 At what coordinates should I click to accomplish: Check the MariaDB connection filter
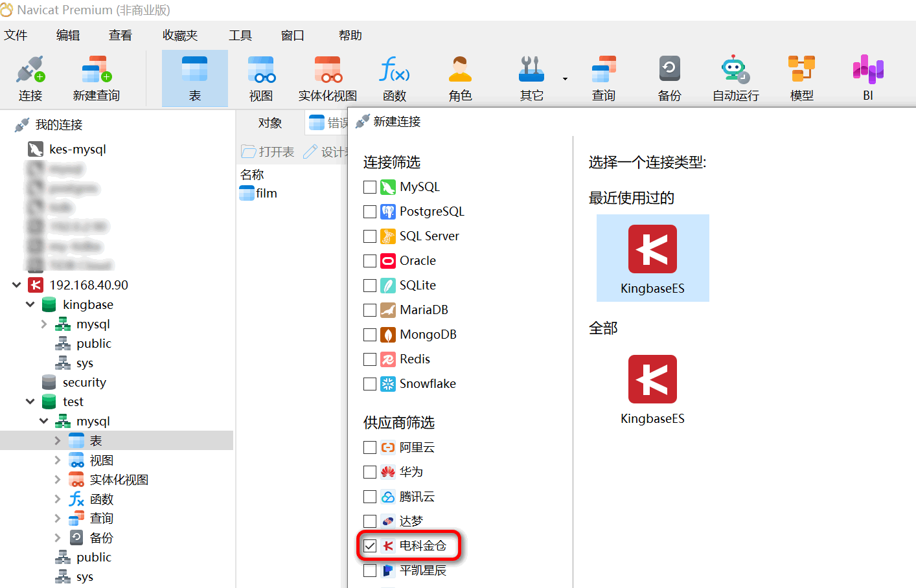click(x=370, y=310)
